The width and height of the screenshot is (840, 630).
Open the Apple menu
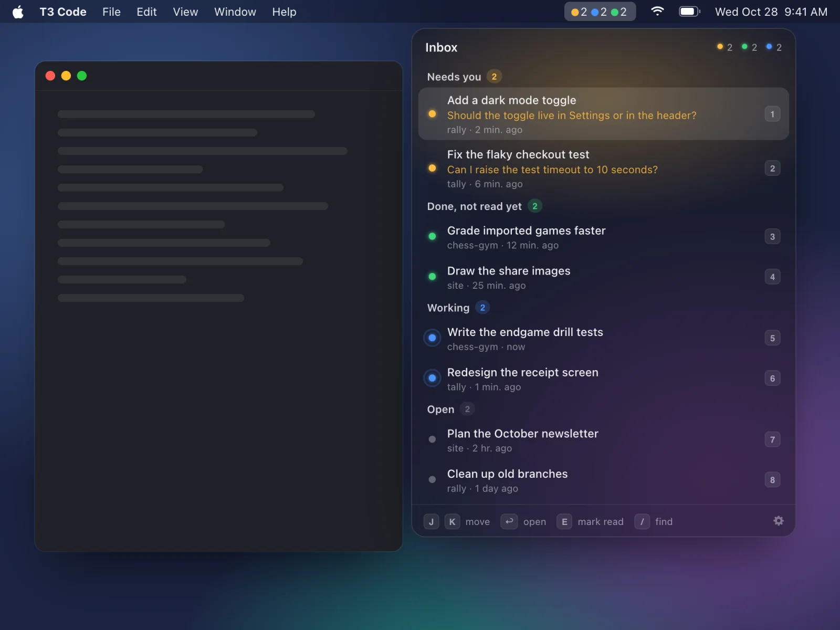coord(18,12)
